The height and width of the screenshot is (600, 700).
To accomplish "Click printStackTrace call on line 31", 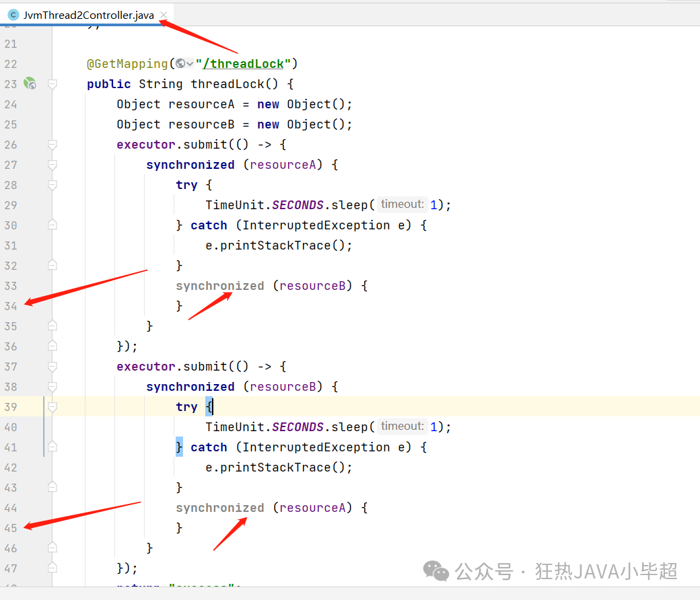I will (275, 246).
